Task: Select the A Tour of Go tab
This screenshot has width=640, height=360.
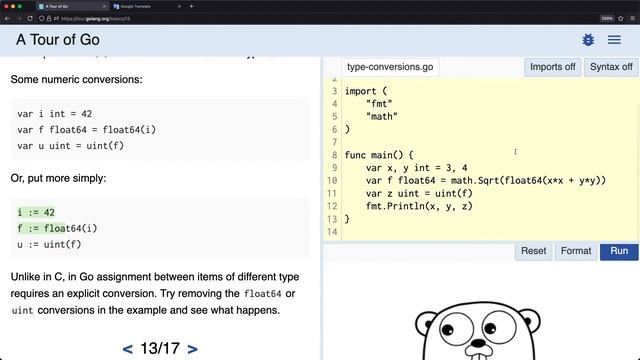Action: (x=71, y=7)
